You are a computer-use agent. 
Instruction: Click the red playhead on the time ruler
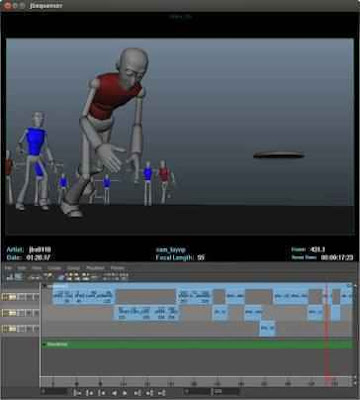tap(327, 381)
